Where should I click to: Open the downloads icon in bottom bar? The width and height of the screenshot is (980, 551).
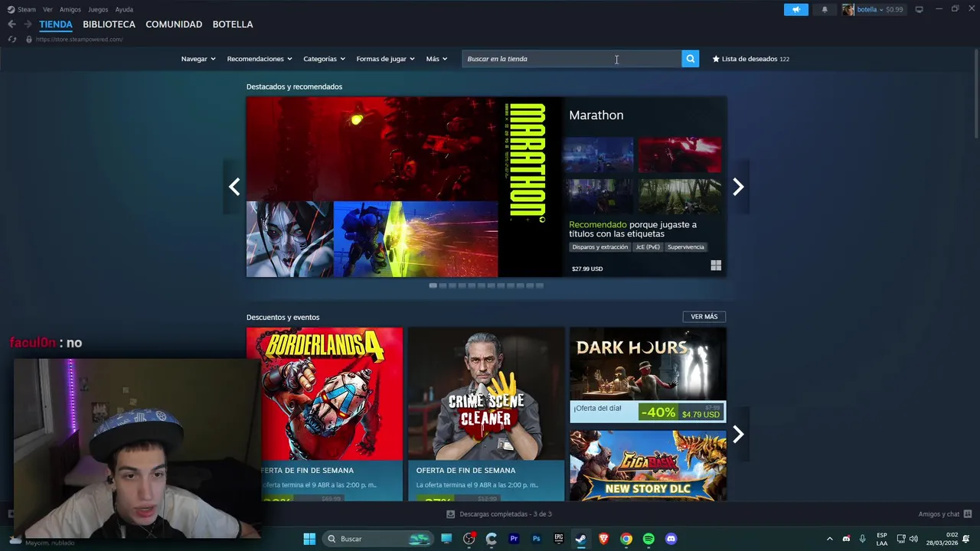[x=450, y=514]
